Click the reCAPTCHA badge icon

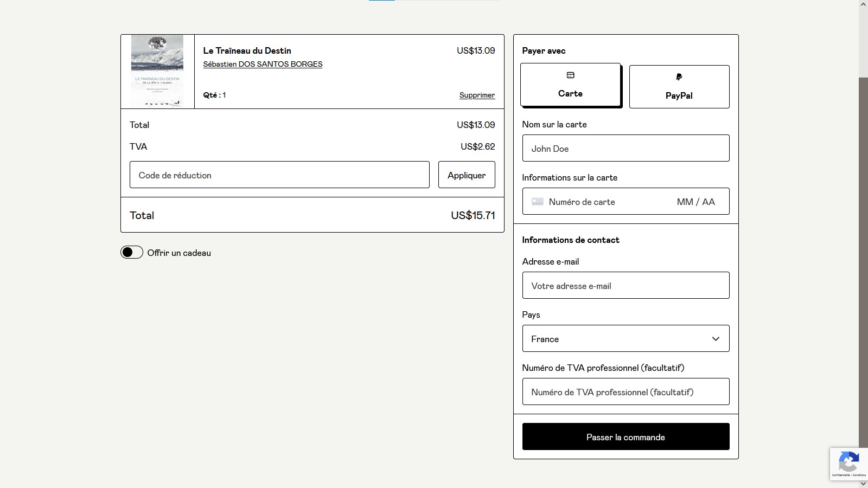tap(848, 462)
